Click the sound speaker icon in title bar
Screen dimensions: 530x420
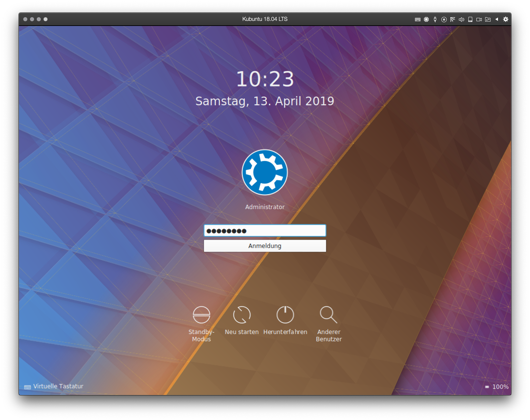click(x=462, y=20)
